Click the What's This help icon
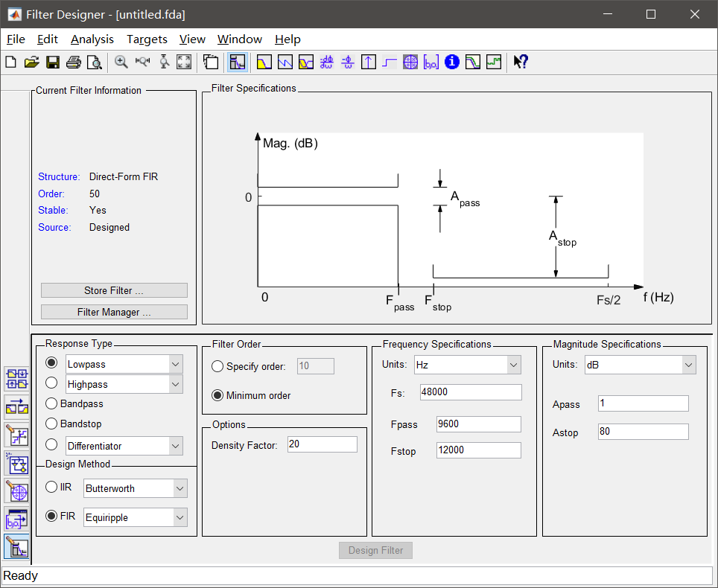This screenshot has height=588, width=718. [x=521, y=62]
